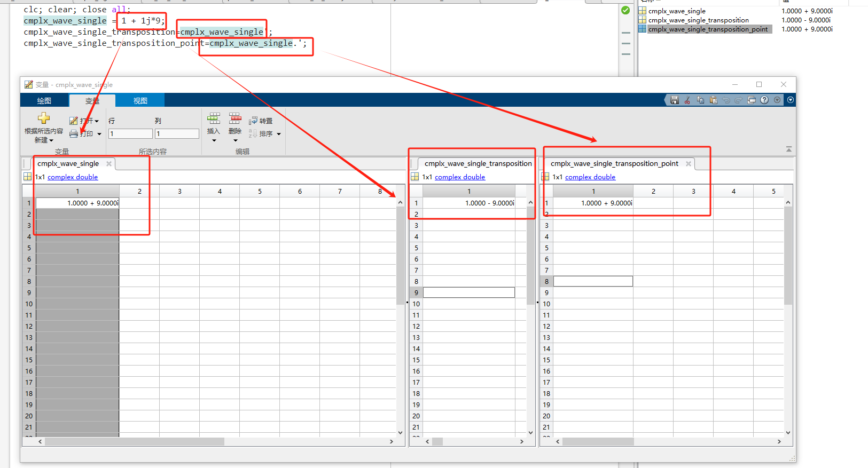Click row 10 header in cmplx_wave_single pane
868x468 pixels.
coord(29,304)
